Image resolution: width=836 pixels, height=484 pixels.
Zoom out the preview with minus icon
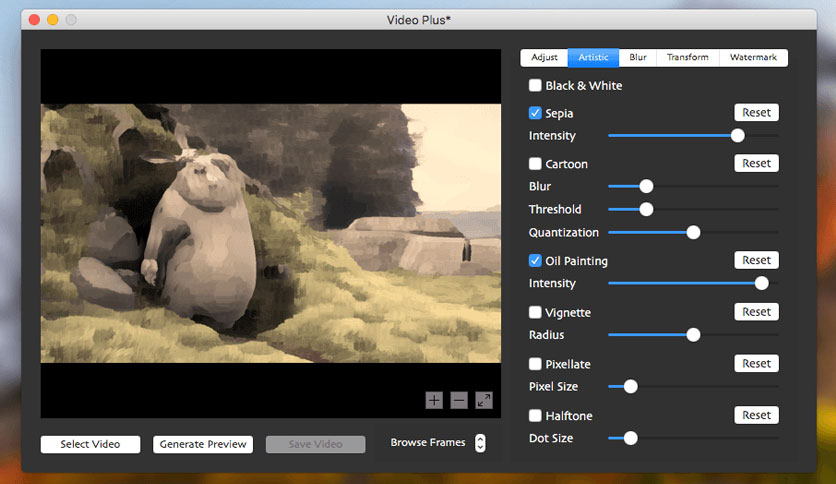tap(459, 400)
